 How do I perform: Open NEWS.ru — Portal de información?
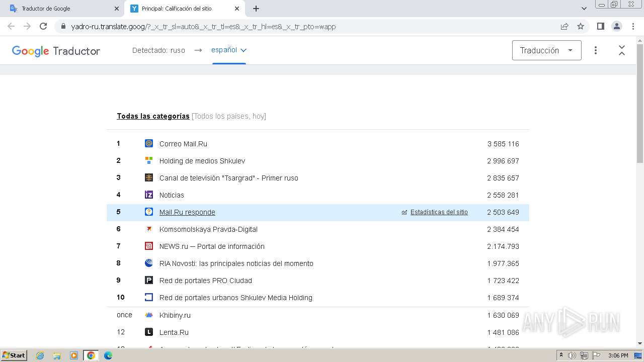pyautogui.click(x=212, y=246)
